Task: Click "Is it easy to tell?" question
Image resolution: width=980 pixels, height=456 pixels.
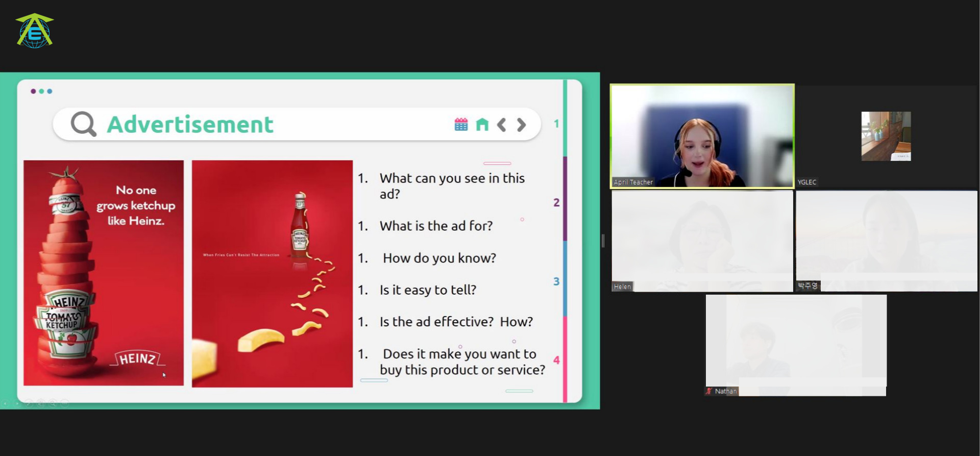Action: (428, 290)
